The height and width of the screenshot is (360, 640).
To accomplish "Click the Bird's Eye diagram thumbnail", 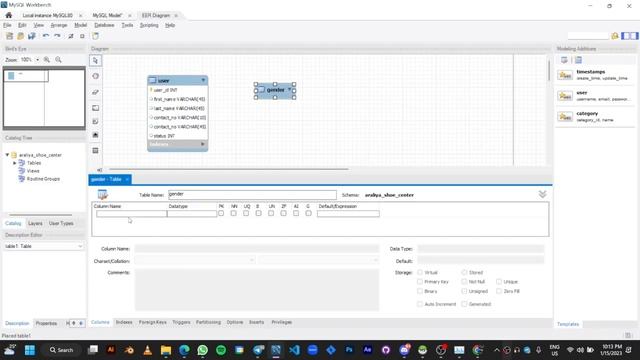I will pyautogui.click(x=44, y=98).
